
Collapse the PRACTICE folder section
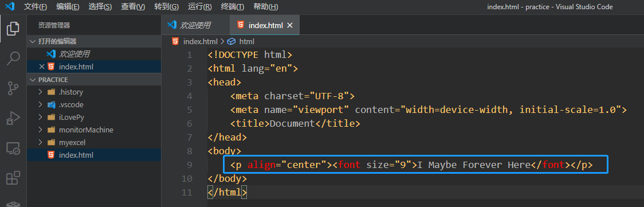coord(94,80)
